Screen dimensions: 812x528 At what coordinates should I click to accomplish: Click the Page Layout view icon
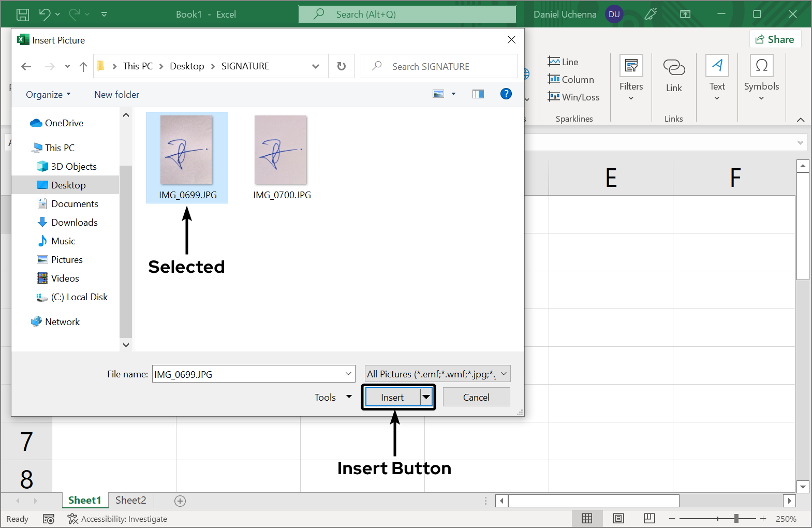click(618, 519)
